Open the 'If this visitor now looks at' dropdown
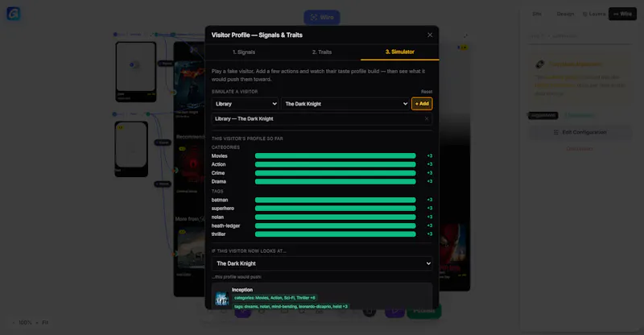This screenshot has height=335, width=644. tap(322, 263)
